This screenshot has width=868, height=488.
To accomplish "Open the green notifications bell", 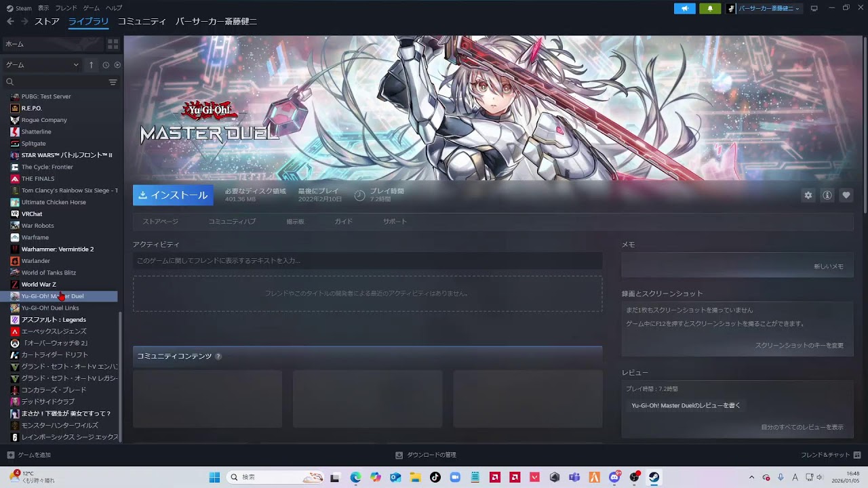I will pyautogui.click(x=710, y=8).
